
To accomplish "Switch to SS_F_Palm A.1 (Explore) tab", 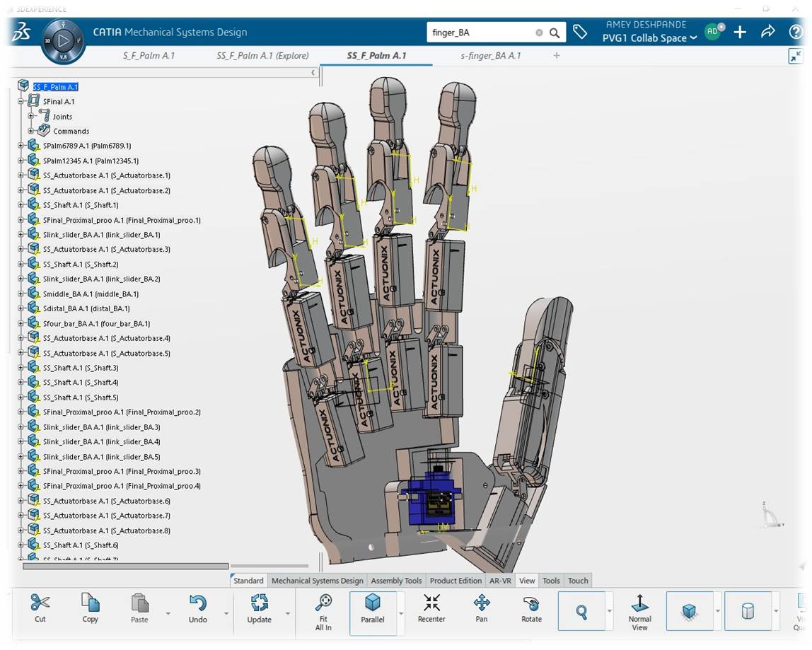I will pos(262,55).
